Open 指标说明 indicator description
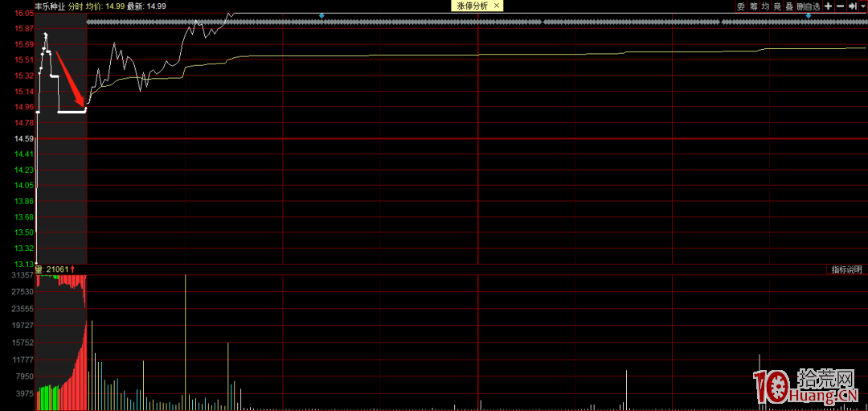This screenshot has height=411, width=868. tap(846, 269)
